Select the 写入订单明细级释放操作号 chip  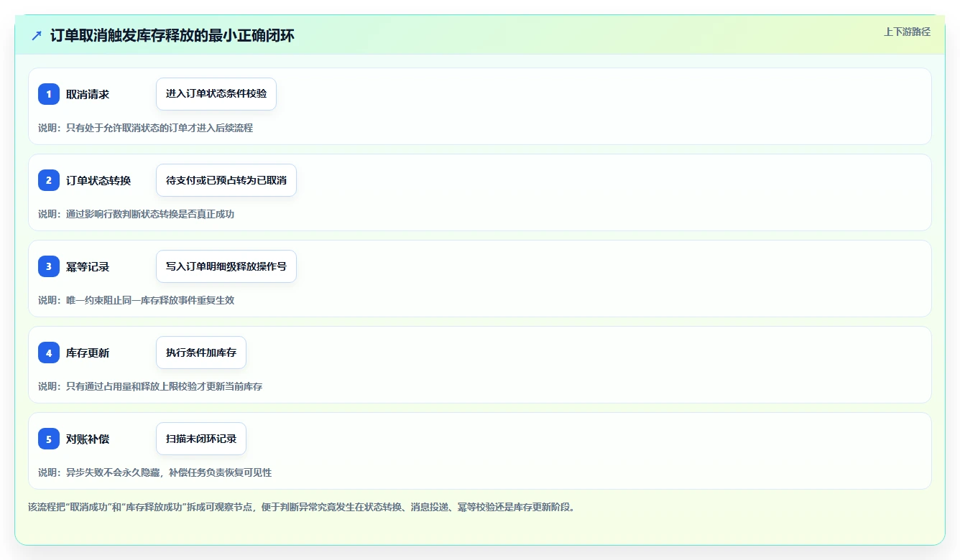tap(226, 266)
